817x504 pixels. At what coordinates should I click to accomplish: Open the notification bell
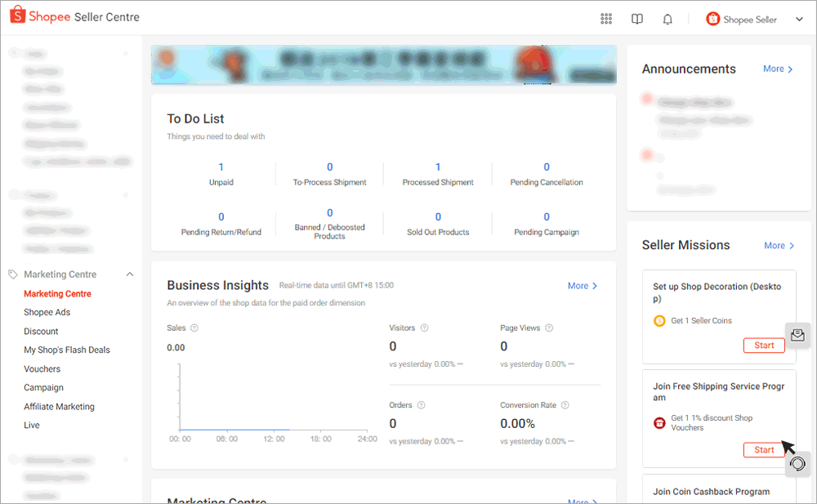coord(667,18)
